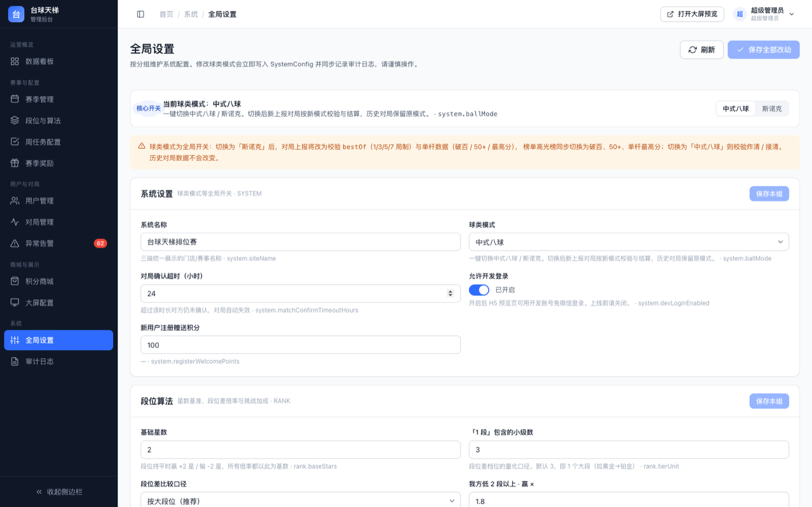The height and width of the screenshot is (507, 812).
Task: Click 打开大屏预览 button
Action: (692, 14)
